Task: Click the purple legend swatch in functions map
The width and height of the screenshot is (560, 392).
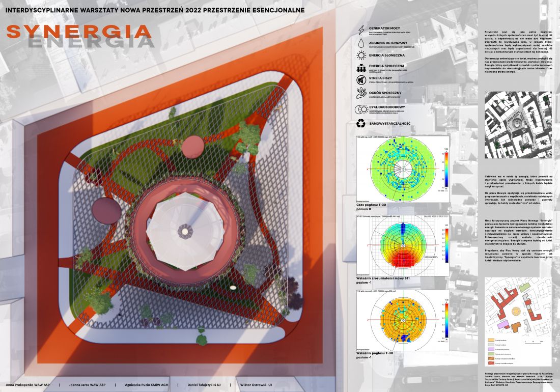Action: tap(491, 349)
